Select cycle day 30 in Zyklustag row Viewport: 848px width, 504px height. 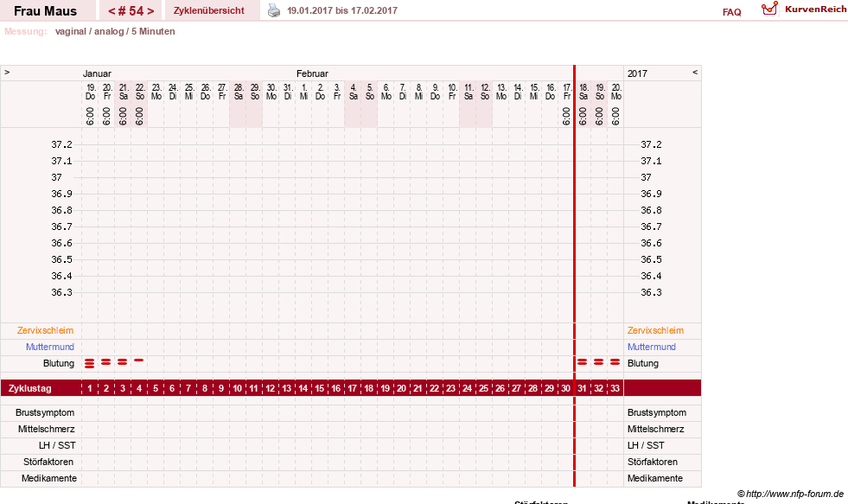[x=565, y=388]
